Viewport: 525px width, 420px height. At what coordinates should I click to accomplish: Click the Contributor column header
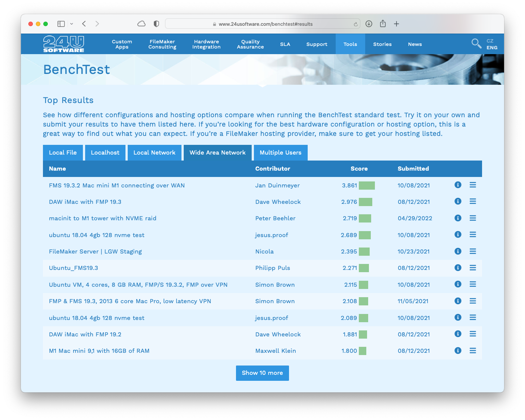point(273,169)
